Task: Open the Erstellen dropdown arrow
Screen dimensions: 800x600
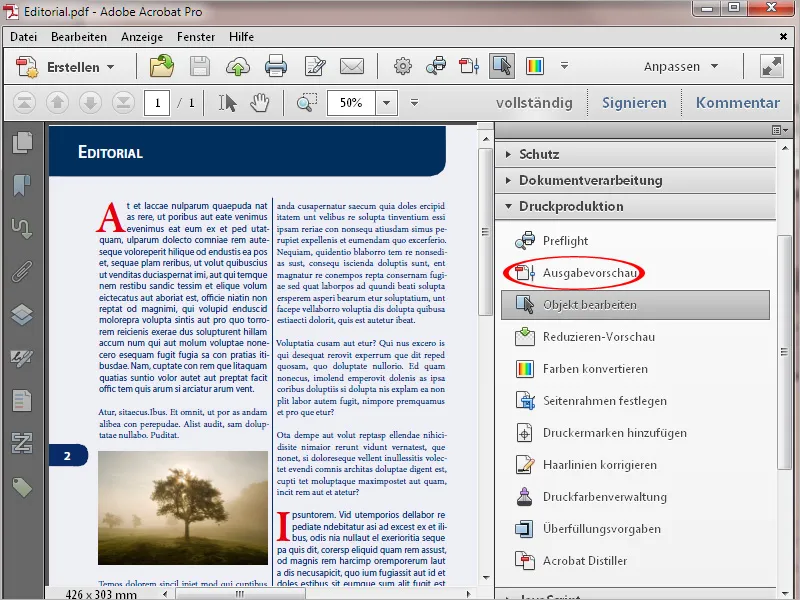Action: tap(111, 67)
